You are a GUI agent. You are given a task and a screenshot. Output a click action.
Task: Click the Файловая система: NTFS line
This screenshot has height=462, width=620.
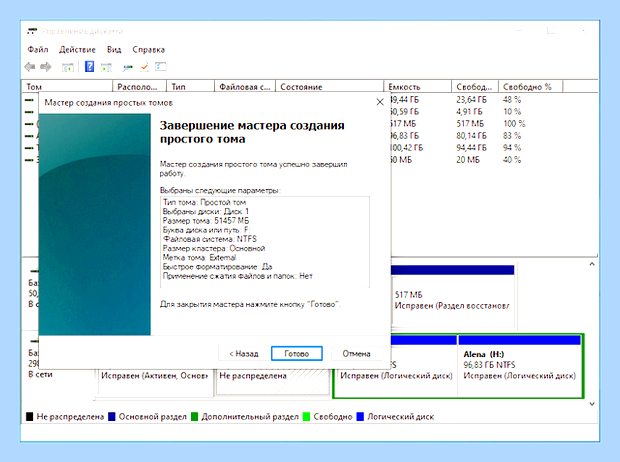[x=210, y=239]
